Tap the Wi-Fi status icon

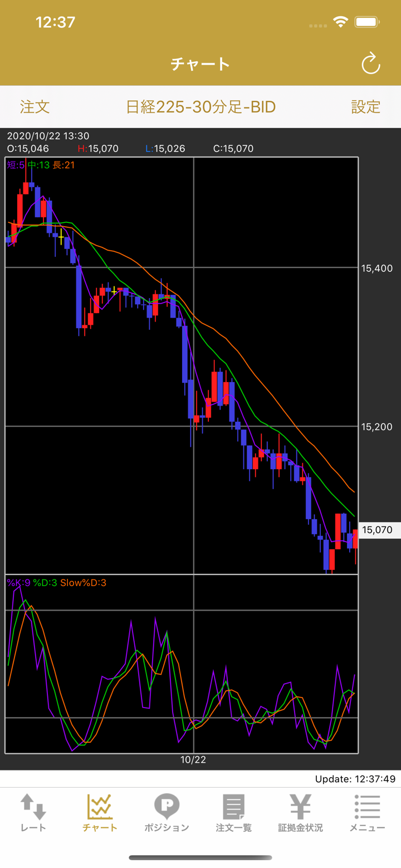pos(339,22)
